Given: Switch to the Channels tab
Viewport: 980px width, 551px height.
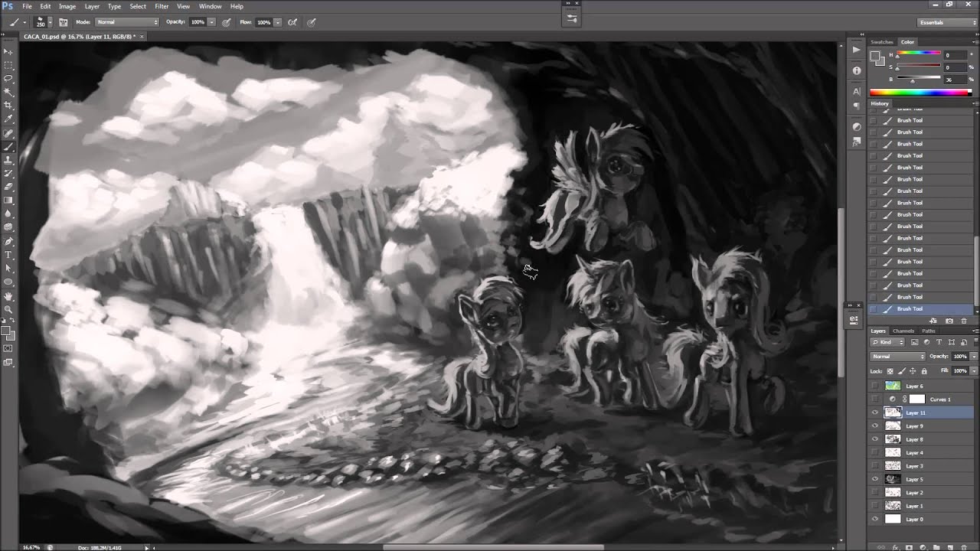Looking at the screenshot, I should [903, 331].
